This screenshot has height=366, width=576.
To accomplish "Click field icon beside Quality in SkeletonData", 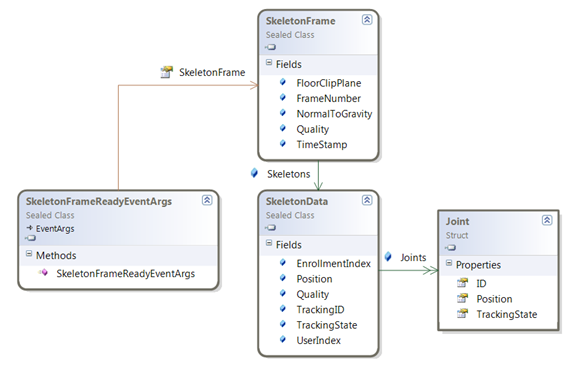I will tap(282, 293).
